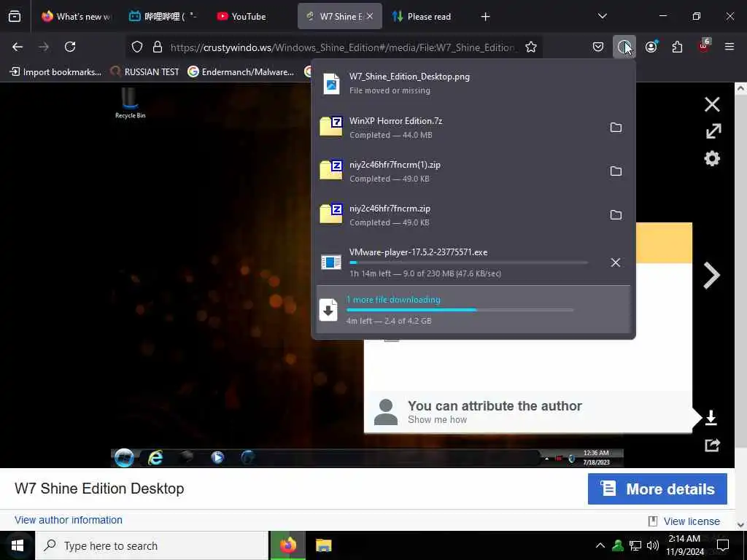The width and height of the screenshot is (747, 560).
Task: Save page to Pocket icon
Action: (598, 47)
